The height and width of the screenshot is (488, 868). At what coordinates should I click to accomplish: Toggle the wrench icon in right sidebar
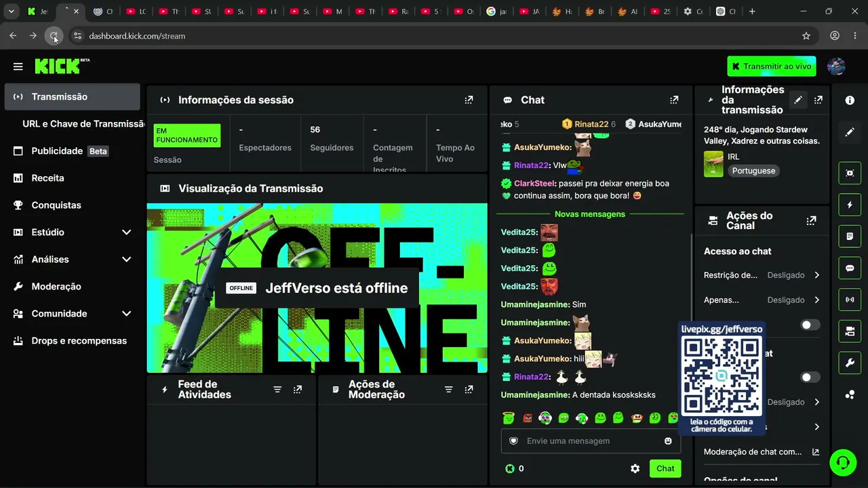[x=850, y=363]
